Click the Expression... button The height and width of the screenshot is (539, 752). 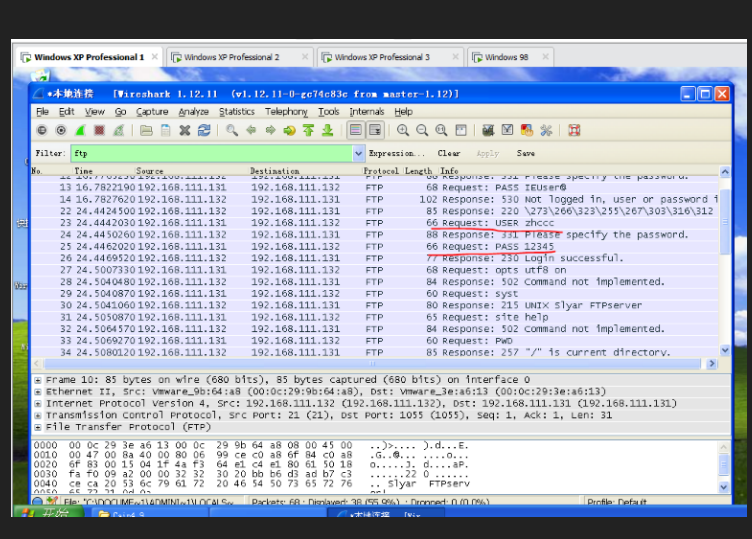(396, 154)
